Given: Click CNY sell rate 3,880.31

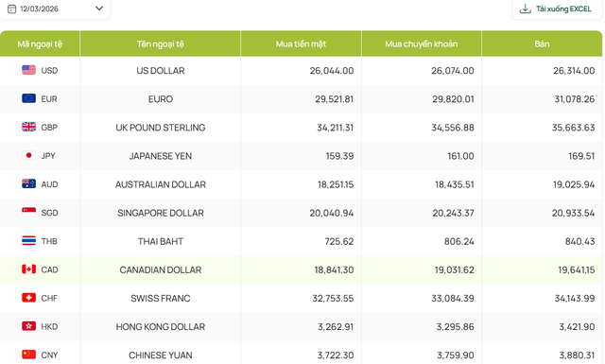Looking at the screenshot, I should (x=577, y=355).
